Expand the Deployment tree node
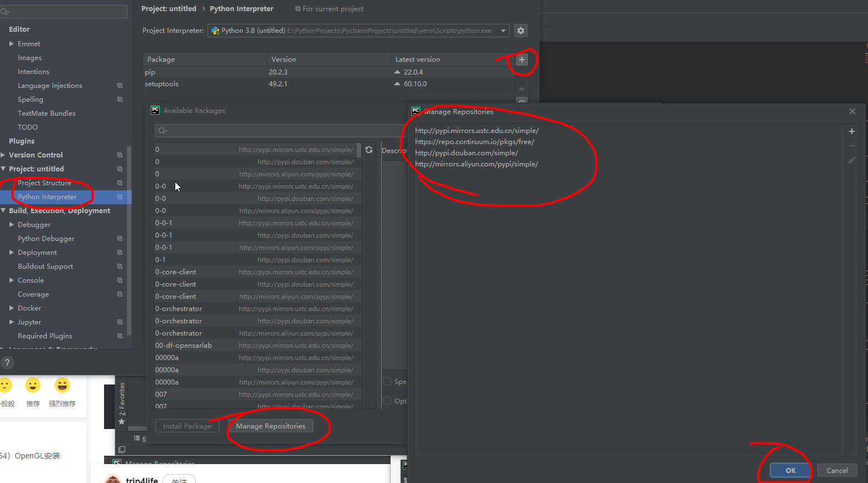The image size is (868, 483). [x=11, y=253]
